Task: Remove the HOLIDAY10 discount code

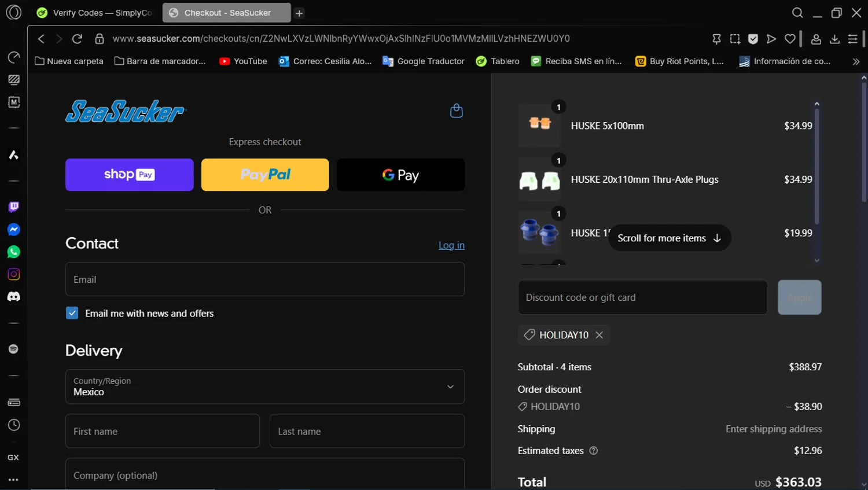Action: tap(599, 335)
